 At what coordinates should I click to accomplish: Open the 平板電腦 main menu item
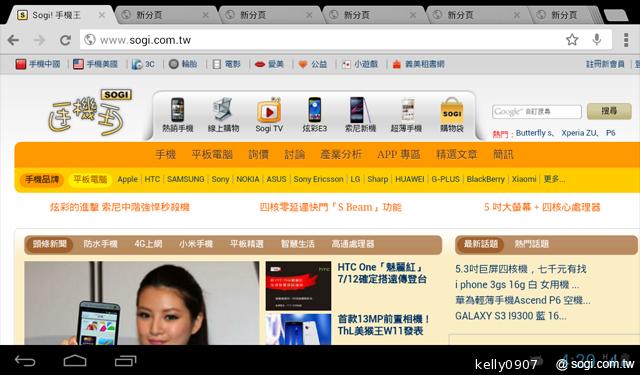(x=212, y=154)
